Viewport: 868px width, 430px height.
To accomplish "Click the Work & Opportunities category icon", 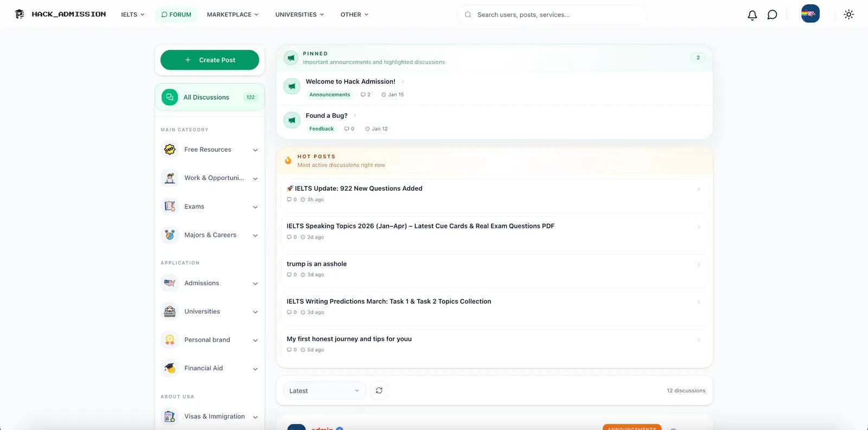I will pos(170,178).
